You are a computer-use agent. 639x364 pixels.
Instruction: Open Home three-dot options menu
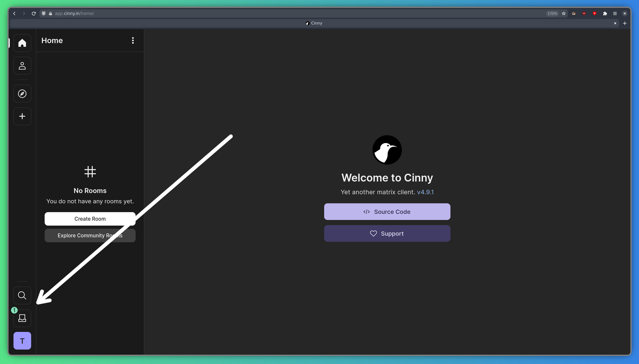(x=133, y=40)
